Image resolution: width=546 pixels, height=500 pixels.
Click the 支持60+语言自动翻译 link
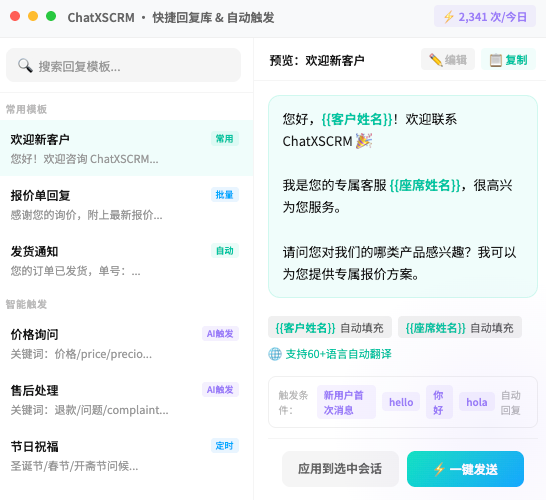[338, 354]
